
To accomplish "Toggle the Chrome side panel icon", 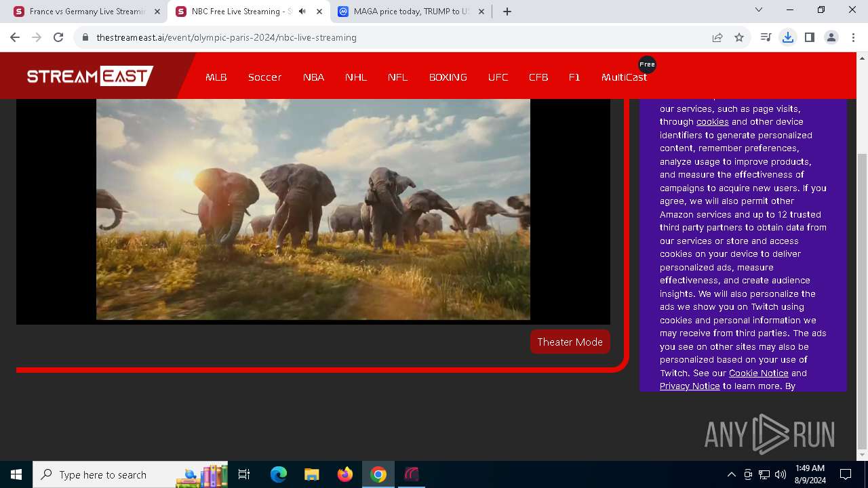I will [810, 37].
